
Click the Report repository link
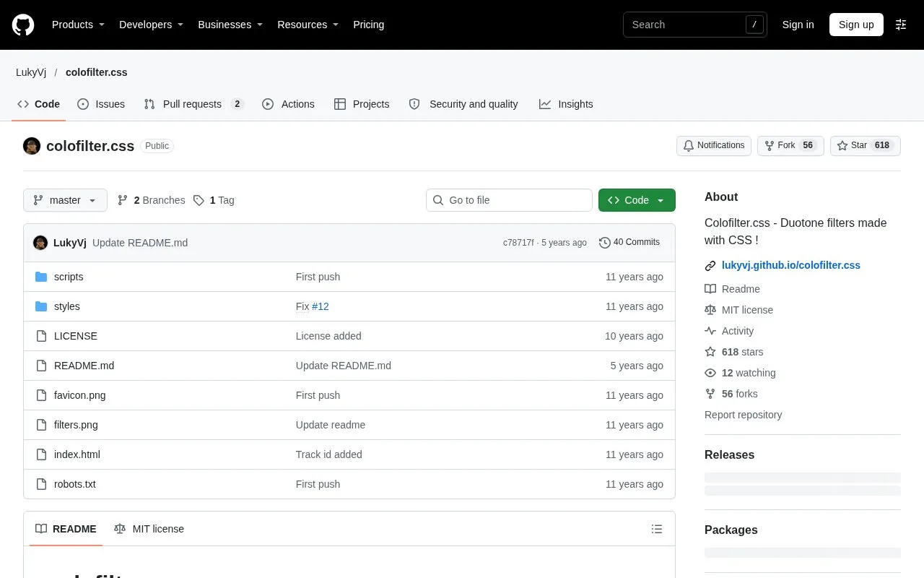[x=743, y=415]
